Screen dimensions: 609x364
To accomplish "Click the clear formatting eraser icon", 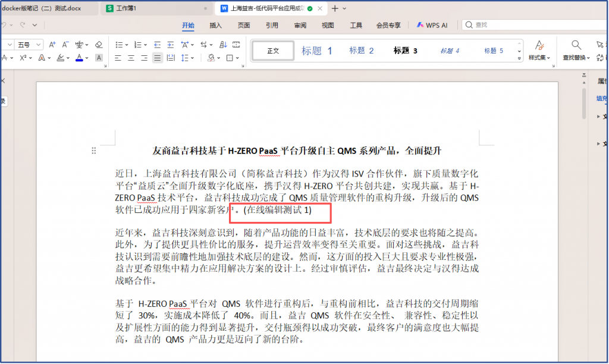I will click(x=99, y=45).
